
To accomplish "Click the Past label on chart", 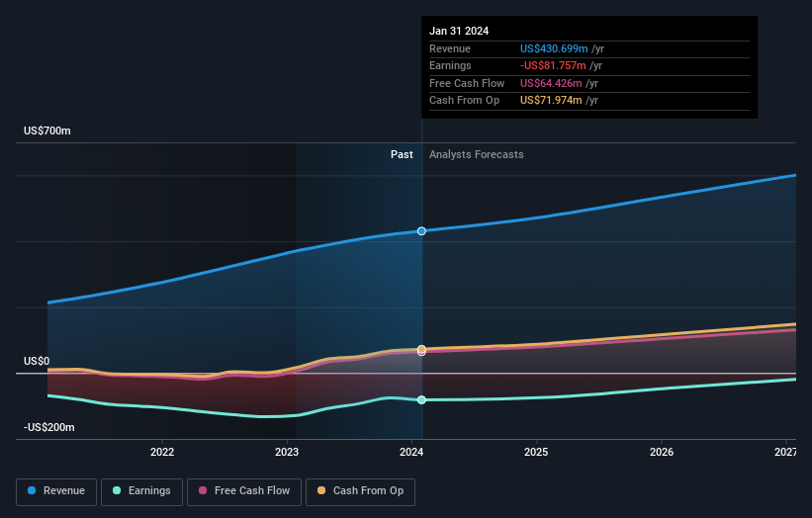I will pos(402,155).
